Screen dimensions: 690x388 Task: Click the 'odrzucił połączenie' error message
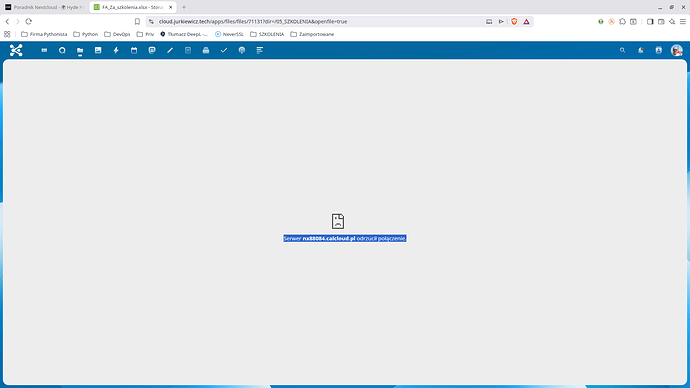pyautogui.click(x=345, y=238)
